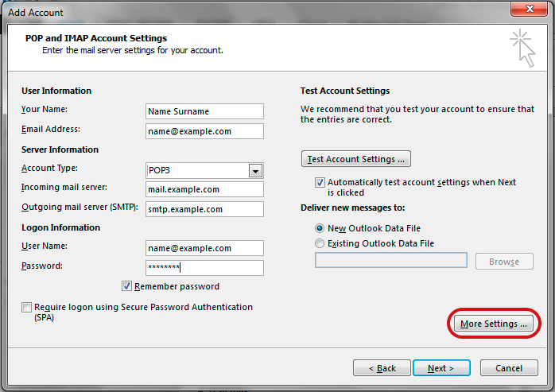Screen dimensions: 555x392
Task: Focus the User Name input box
Action: click(x=204, y=248)
